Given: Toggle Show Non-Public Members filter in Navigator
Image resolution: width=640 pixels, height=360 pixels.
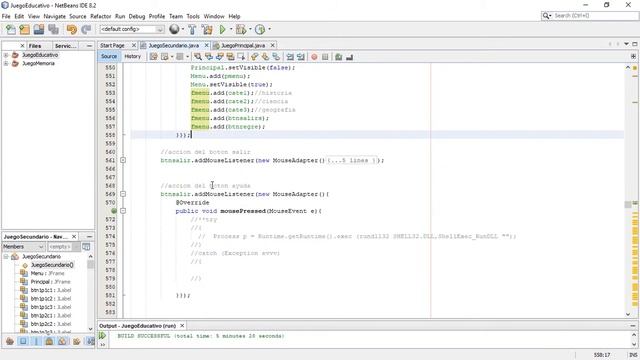Looking at the screenshot, I should 49,341.
